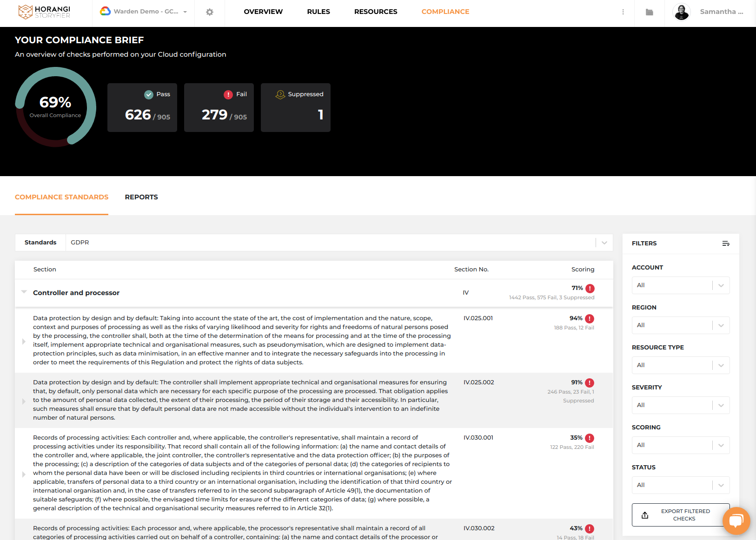756x540 pixels.
Task: Click GDPR in the Standards field
Action: pos(80,243)
